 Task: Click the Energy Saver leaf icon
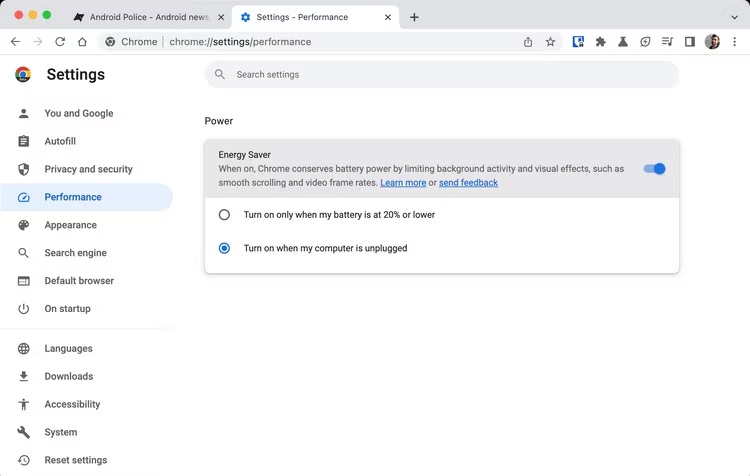pyautogui.click(x=645, y=42)
